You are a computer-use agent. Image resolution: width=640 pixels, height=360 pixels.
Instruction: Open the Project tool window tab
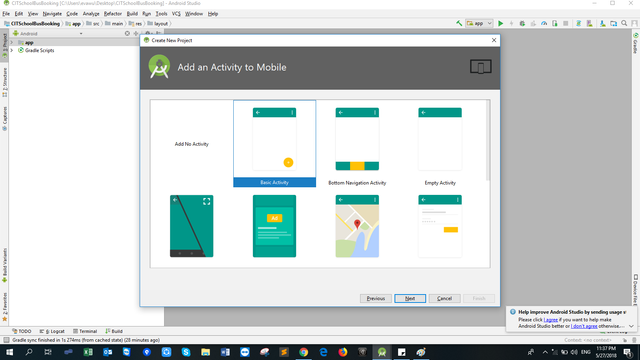click(4, 46)
